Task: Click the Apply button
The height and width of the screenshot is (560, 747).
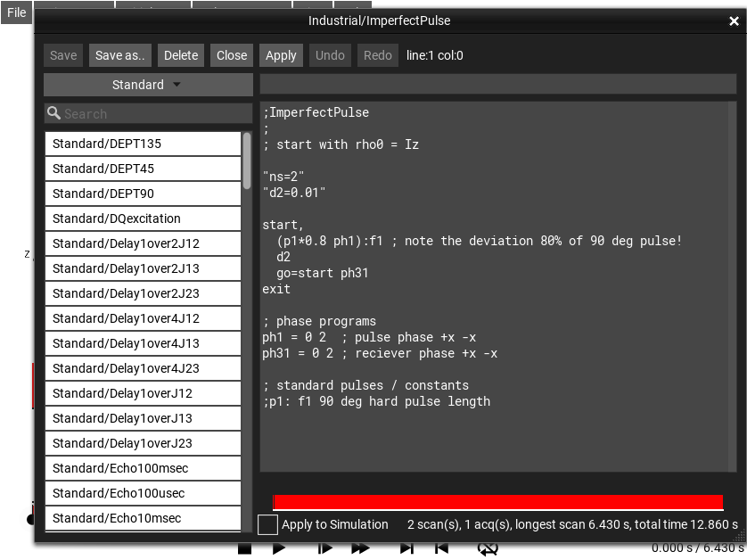Action: (281, 55)
